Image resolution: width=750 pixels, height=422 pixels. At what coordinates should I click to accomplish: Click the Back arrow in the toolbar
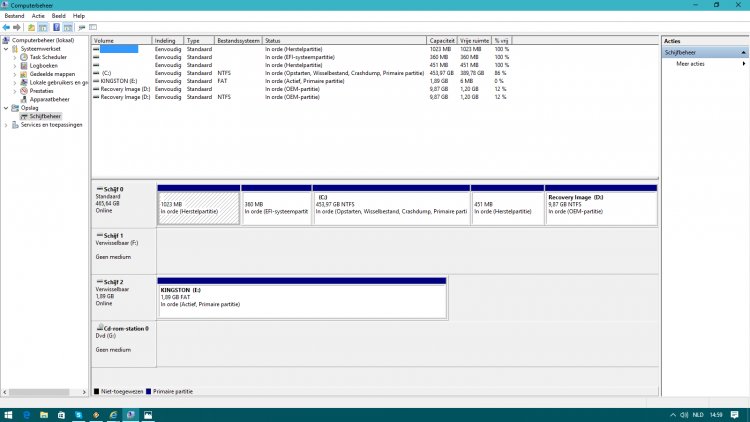coord(7,27)
